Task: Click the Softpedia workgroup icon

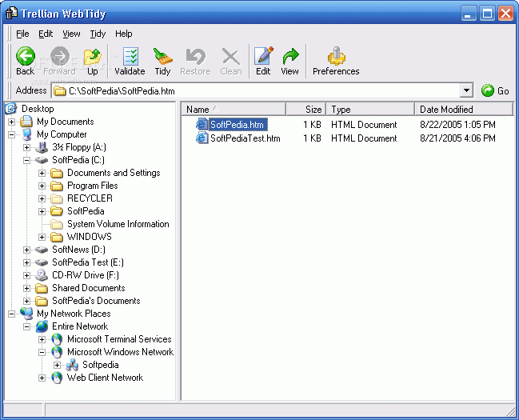Action: pyautogui.click(x=72, y=365)
